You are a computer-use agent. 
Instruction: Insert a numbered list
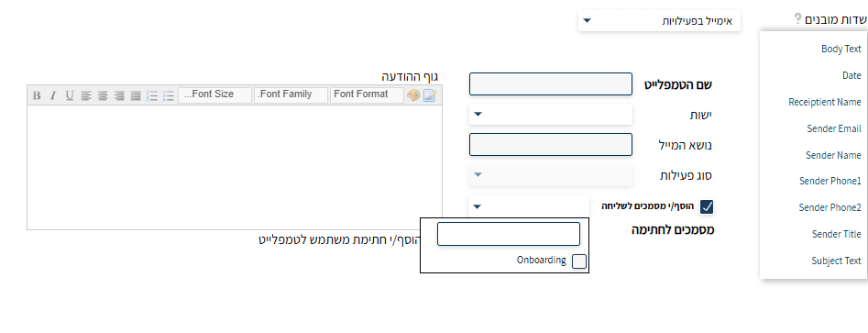[x=152, y=95]
